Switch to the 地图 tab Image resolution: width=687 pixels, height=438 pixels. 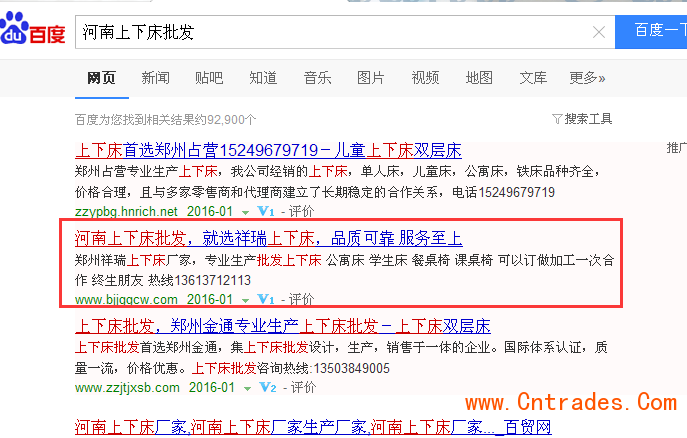(x=479, y=78)
